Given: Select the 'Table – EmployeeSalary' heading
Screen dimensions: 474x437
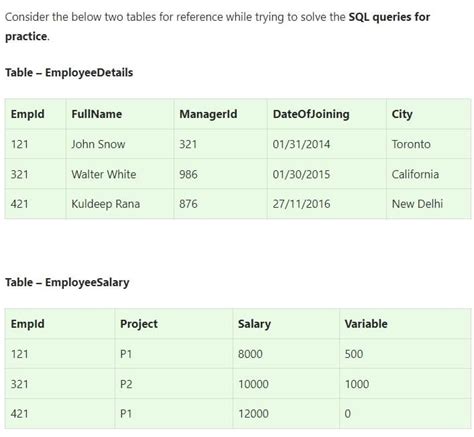Looking at the screenshot, I should click(x=67, y=282).
